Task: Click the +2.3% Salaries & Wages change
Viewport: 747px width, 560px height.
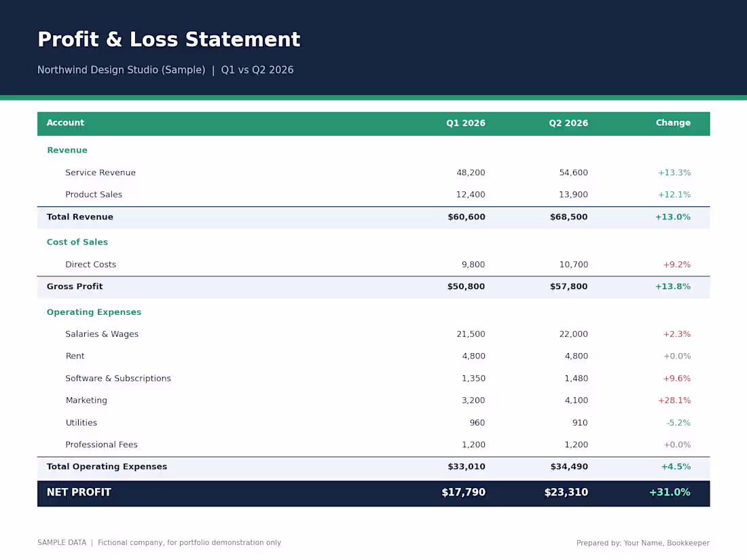Action: coord(676,334)
